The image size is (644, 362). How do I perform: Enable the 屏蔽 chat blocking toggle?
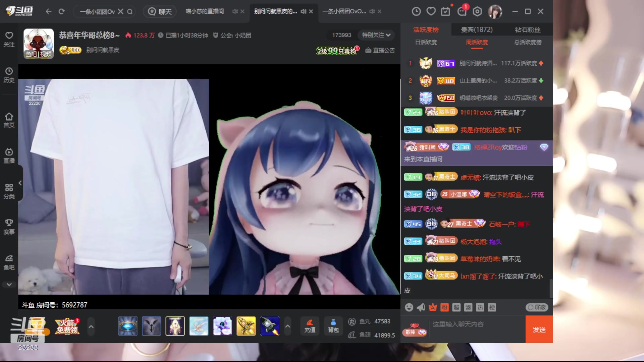click(537, 307)
